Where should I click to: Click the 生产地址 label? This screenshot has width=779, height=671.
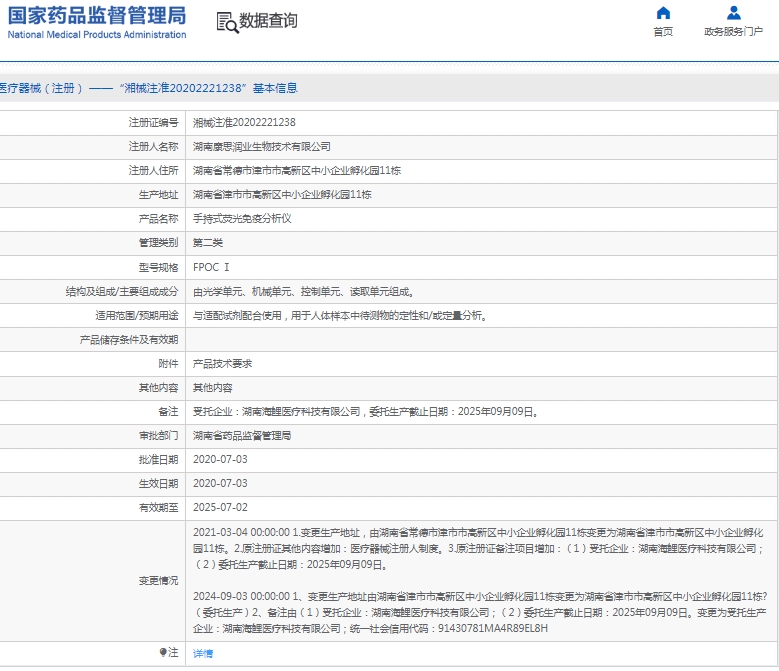158,194
